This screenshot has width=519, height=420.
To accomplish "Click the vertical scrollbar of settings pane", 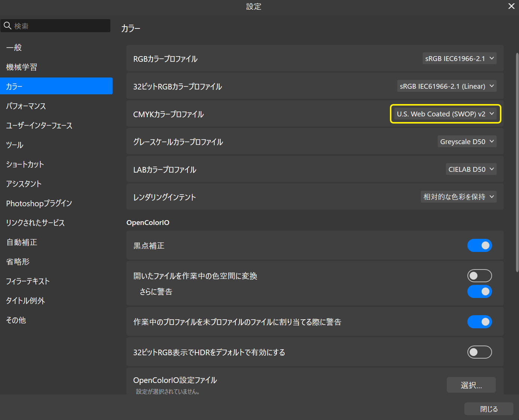I will (x=517, y=162).
